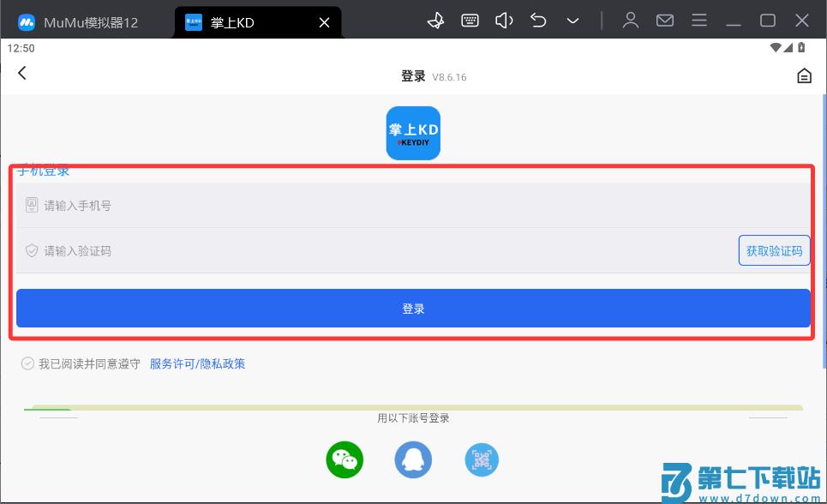Log in with the WeChat icon
This screenshot has width=827, height=504.
345,459
